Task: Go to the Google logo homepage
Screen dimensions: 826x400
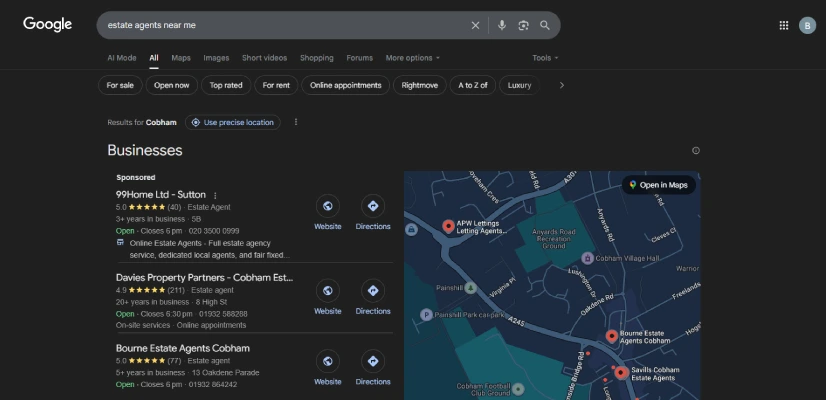Action: [47, 24]
